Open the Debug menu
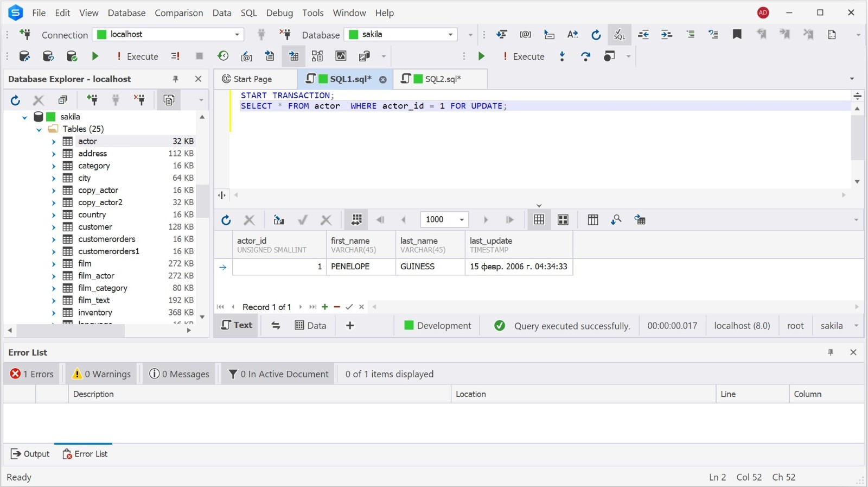The image size is (868, 487). 279,12
